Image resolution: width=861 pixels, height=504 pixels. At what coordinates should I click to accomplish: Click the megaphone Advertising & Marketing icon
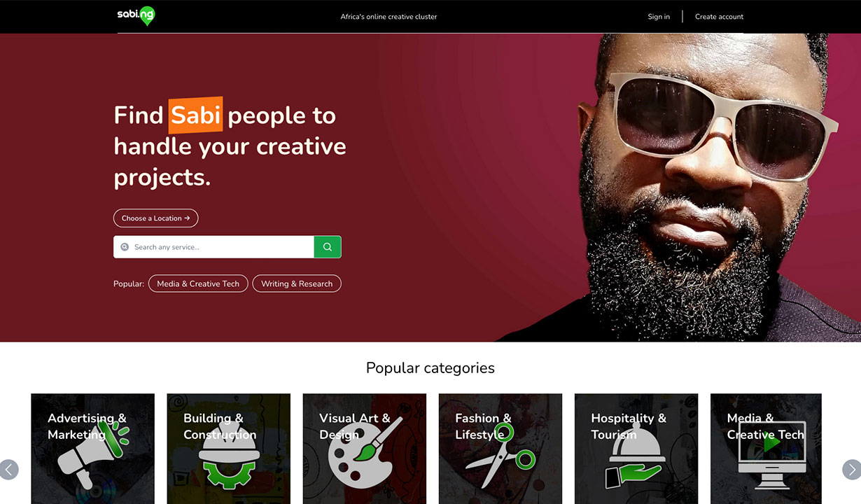(x=91, y=454)
